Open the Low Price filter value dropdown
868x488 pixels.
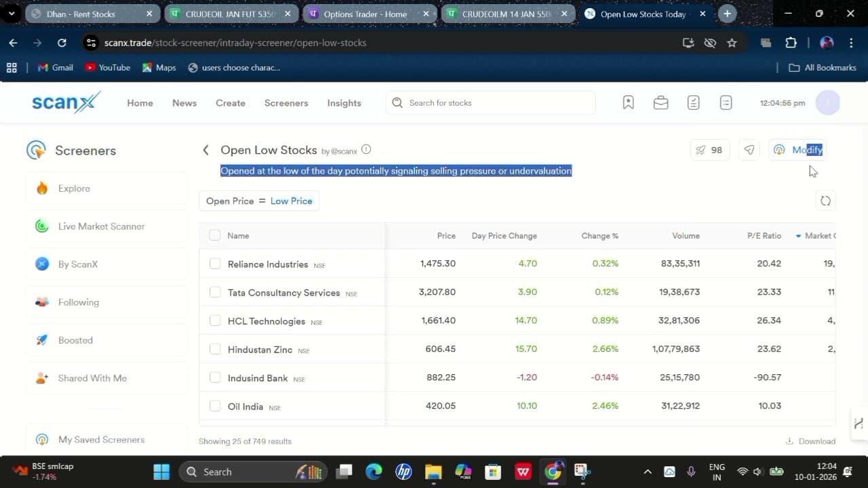point(292,201)
